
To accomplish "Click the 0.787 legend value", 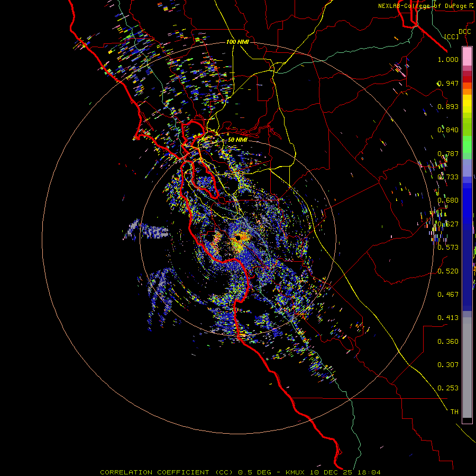I will point(448,153).
